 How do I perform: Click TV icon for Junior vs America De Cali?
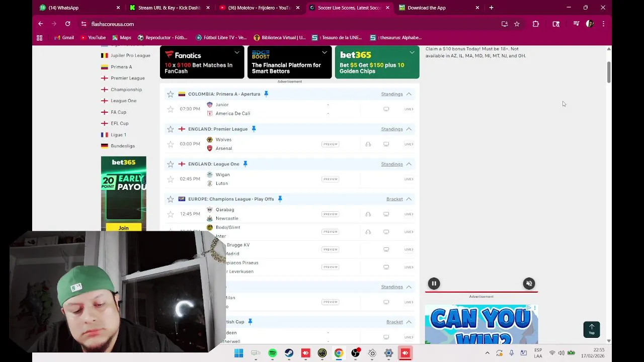click(386, 109)
